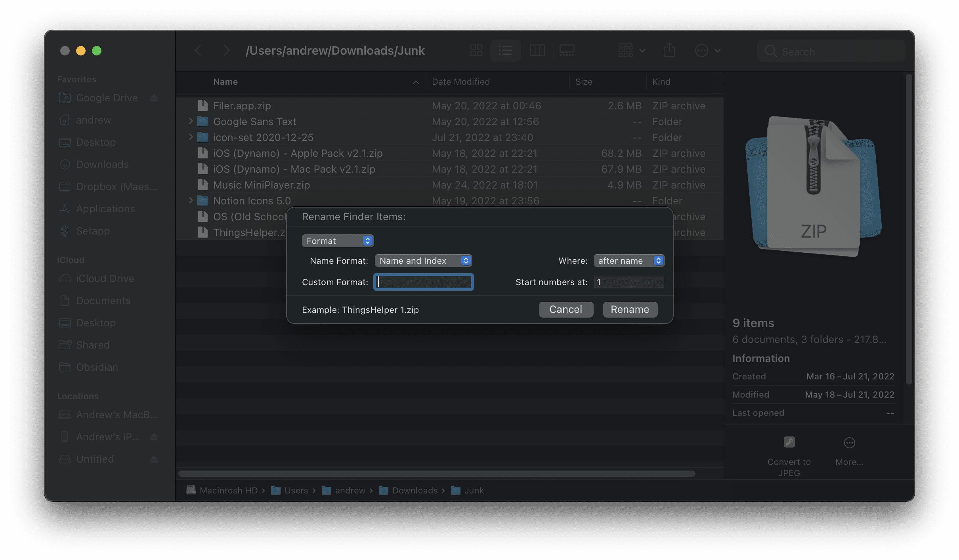Viewport: 959px width, 560px height.
Task: Open the Where after name dropdown
Action: (x=629, y=261)
